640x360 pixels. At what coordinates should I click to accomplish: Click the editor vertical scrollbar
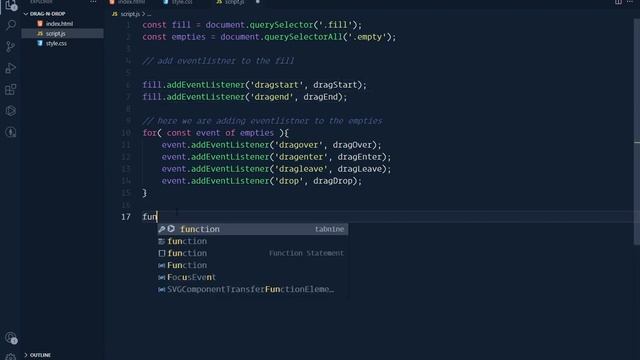(x=637, y=131)
